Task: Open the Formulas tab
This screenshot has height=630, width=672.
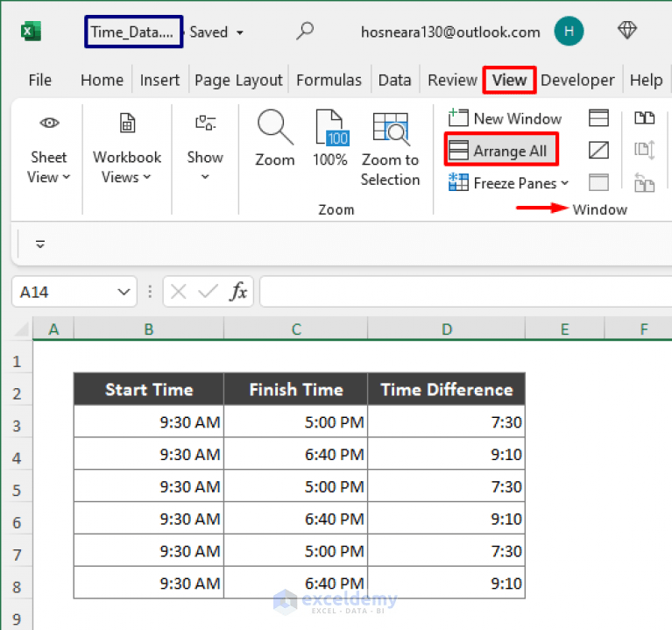Action: 329,80
